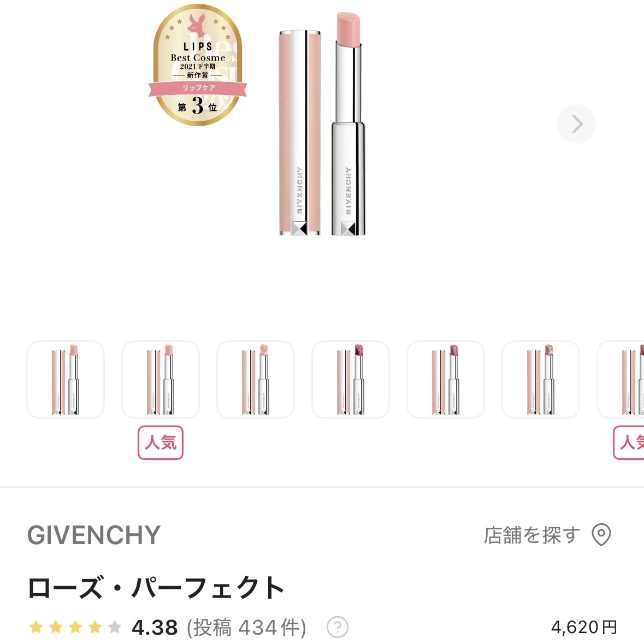Advance to the next product image arrow
Viewport: 644px width, 644px height.
[576, 123]
